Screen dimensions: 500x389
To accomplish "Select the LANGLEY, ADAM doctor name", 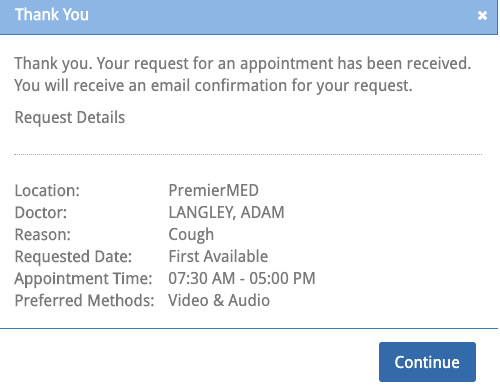I will point(226,212).
